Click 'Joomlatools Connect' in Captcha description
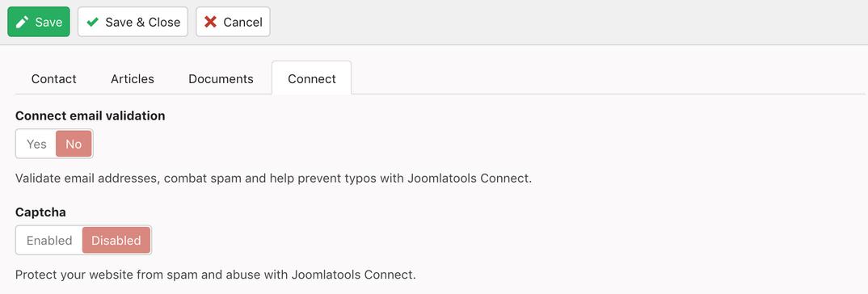 352,274
